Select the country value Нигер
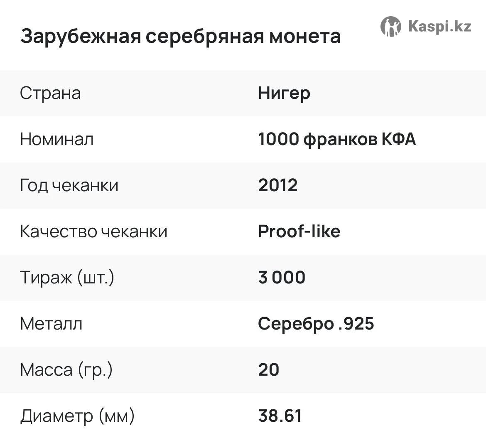Image resolution: width=486 pixels, height=448 pixels. 284,94
